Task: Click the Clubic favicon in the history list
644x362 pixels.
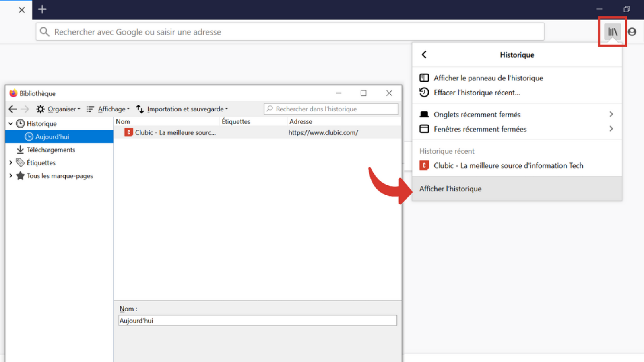Action: pyautogui.click(x=128, y=132)
